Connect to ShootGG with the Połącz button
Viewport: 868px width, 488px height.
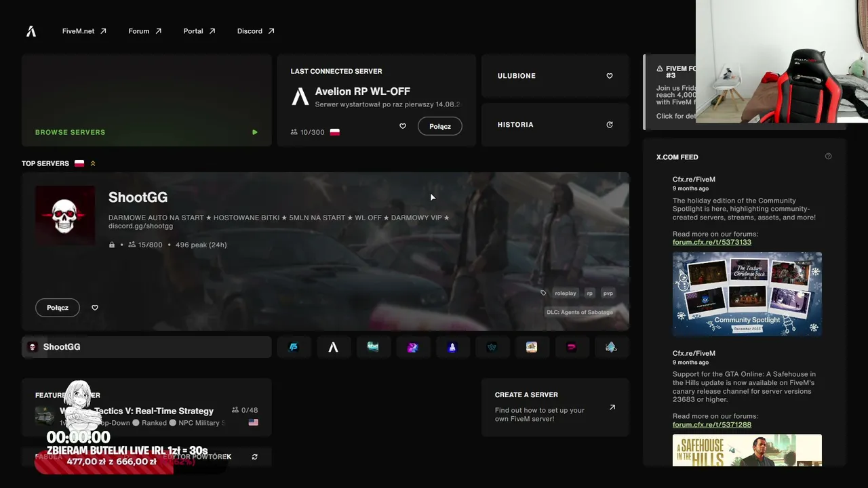(x=57, y=308)
